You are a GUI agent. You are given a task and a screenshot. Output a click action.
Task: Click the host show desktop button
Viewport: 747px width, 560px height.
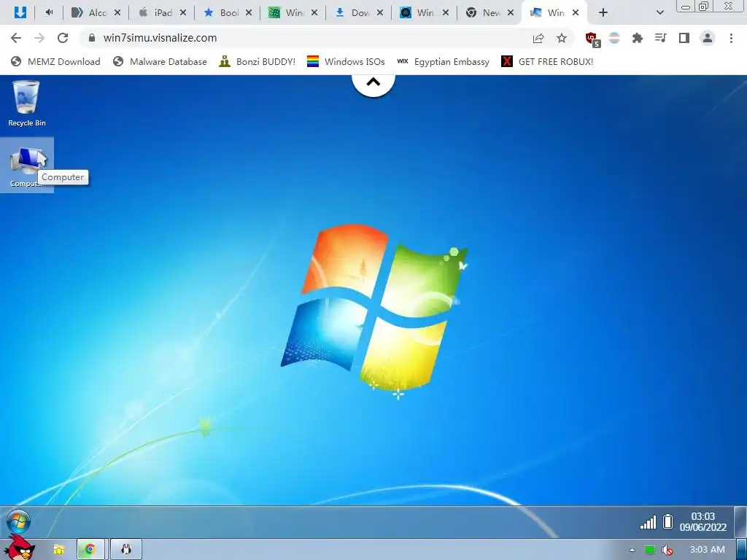(x=741, y=550)
